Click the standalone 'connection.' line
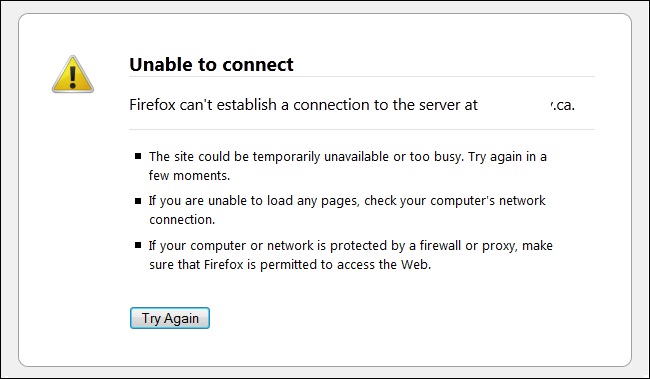 [x=182, y=220]
